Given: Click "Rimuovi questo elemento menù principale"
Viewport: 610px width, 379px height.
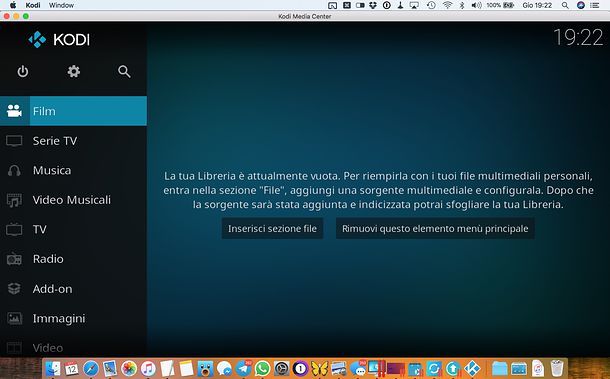Looking at the screenshot, I should [435, 228].
